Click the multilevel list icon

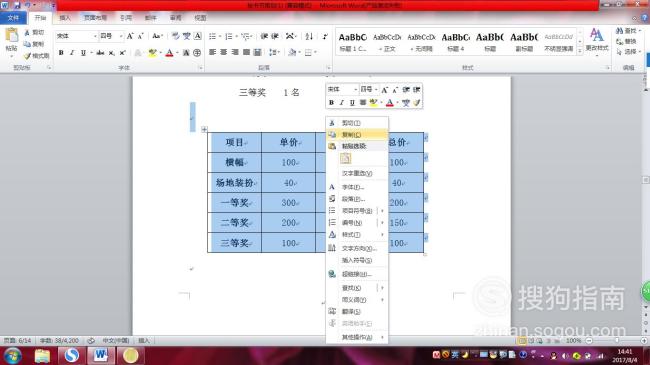[x=245, y=36]
